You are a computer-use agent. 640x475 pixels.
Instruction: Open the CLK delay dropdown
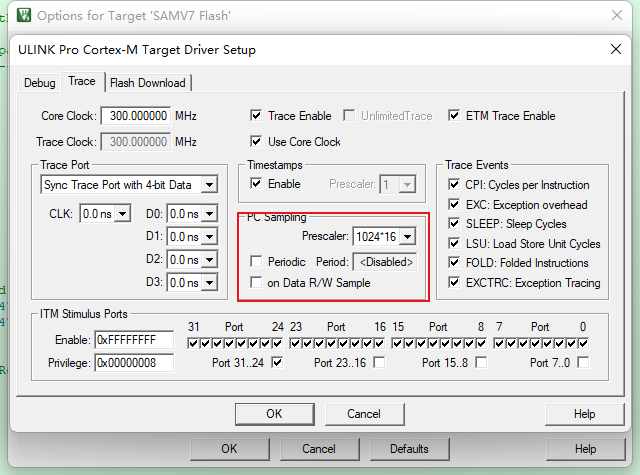(x=122, y=213)
